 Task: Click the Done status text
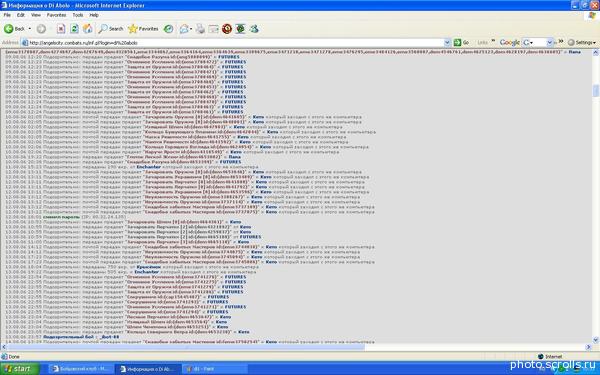point(14,357)
